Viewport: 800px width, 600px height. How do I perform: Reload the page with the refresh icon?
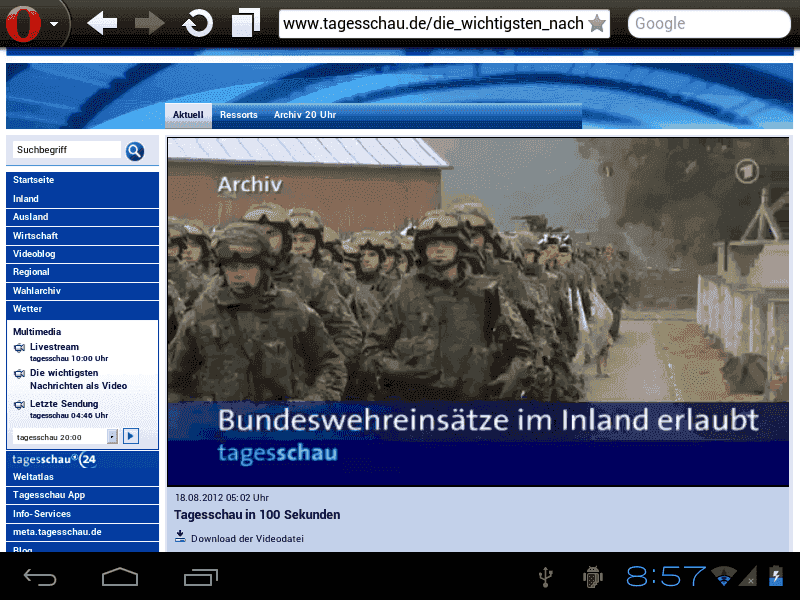tap(197, 23)
